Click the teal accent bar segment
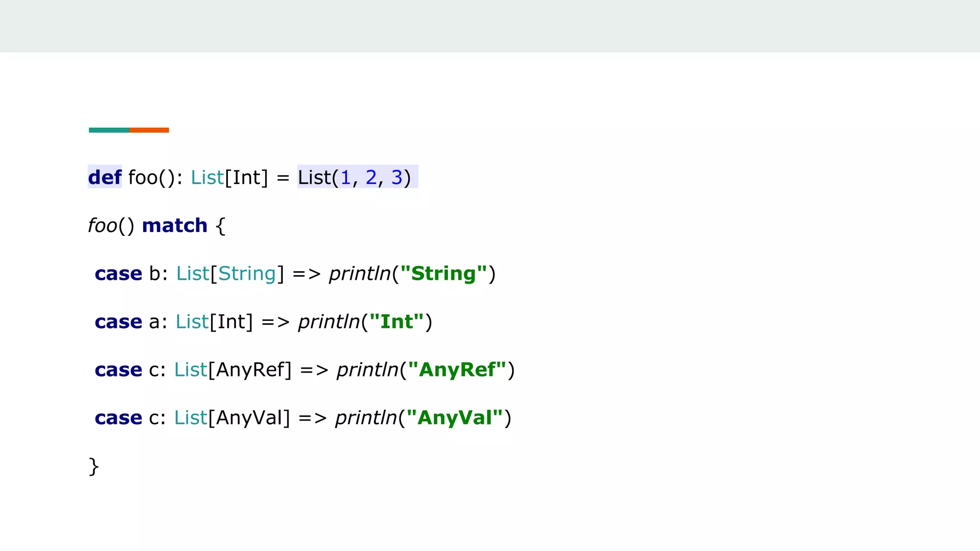The width and height of the screenshot is (980, 551). 109,130
